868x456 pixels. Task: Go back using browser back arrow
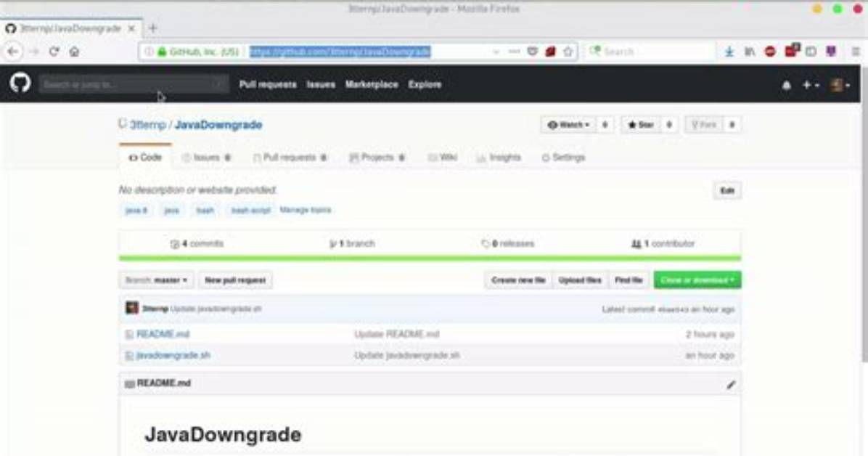[13, 52]
